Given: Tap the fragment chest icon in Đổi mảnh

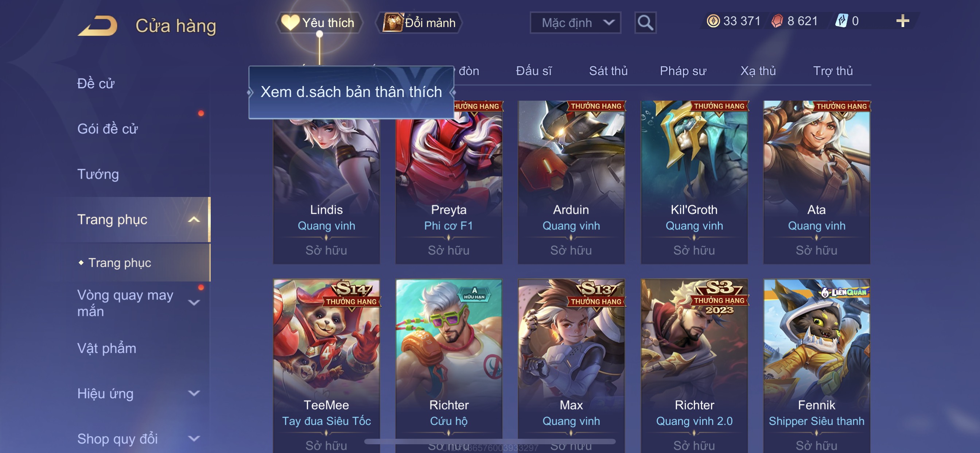Looking at the screenshot, I should 393,23.
